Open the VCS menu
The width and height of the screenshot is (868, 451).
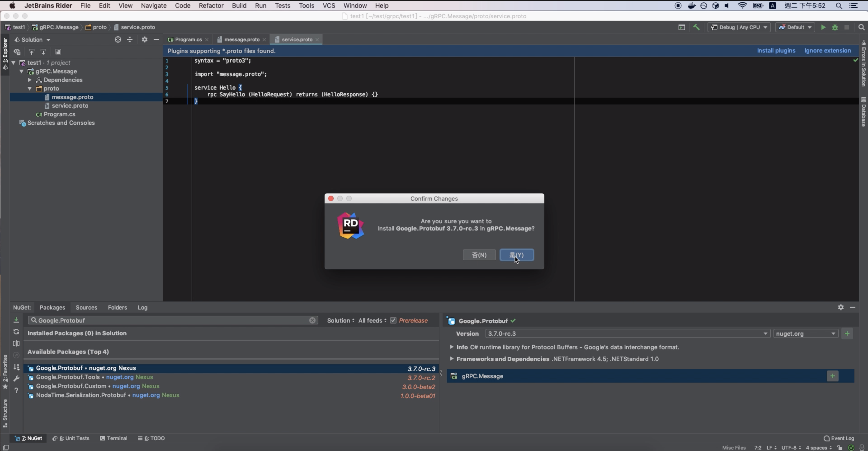click(329, 5)
